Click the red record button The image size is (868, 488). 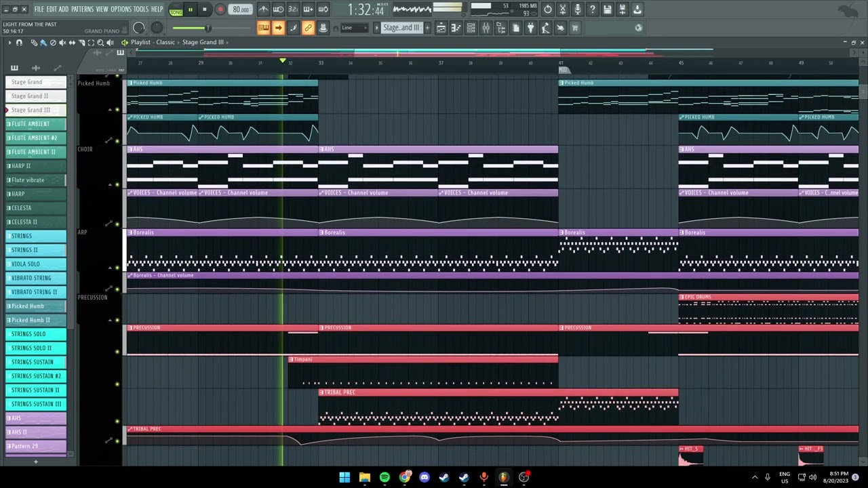pyautogui.click(x=220, y=9)
